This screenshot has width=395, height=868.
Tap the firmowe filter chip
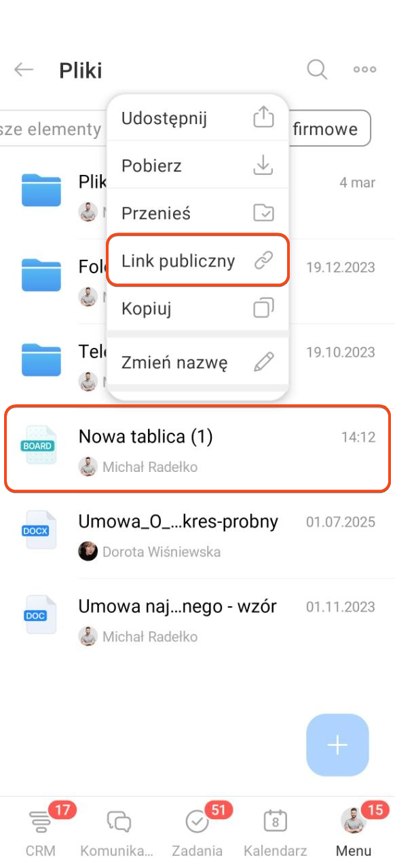331,129
